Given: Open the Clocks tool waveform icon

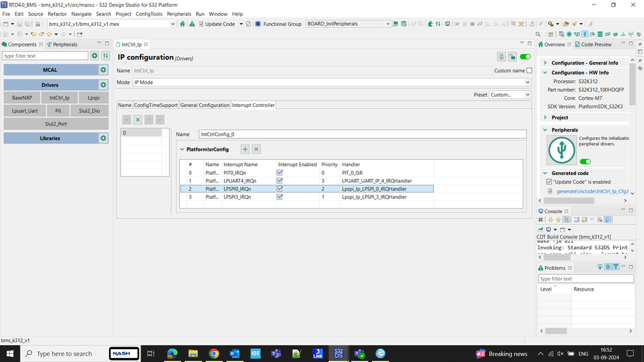Looking at the screenshot, I should click(x=577, y=35).
